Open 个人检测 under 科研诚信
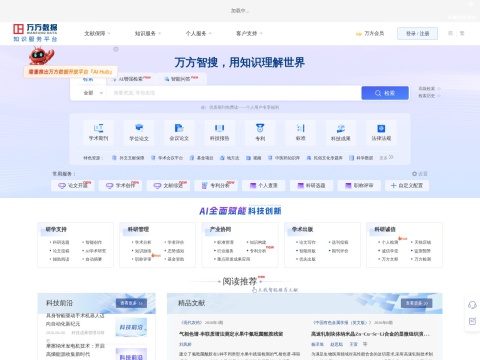 [389, 242]
